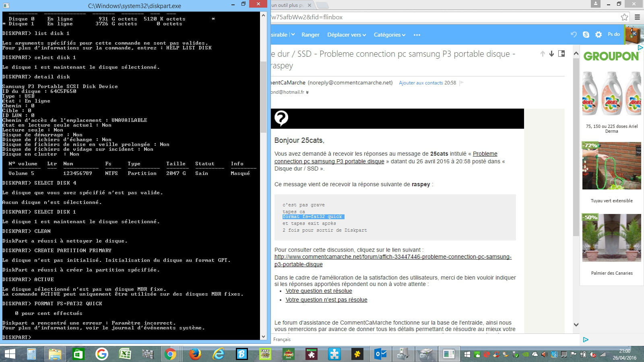The width and height of the screenshot is (644, 362).
Task: Click the email pane scroll up arrow
Action: click(x=576, y=53)
